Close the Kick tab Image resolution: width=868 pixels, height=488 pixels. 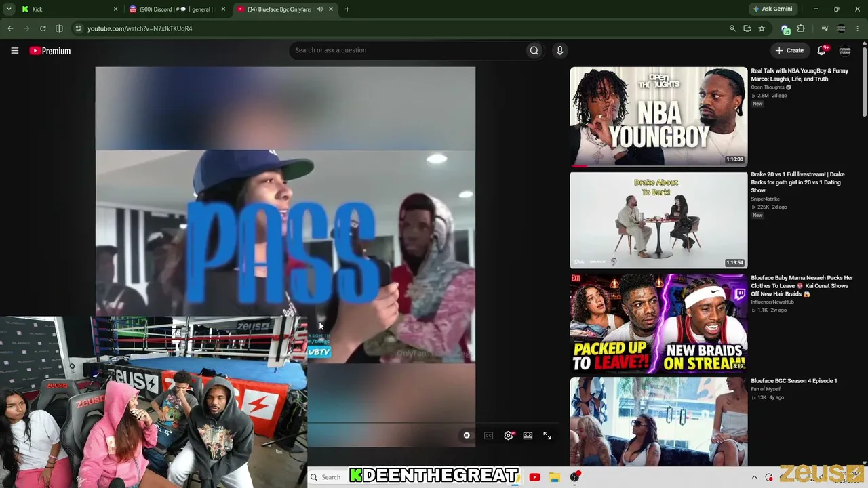click(x=115, y=9)
